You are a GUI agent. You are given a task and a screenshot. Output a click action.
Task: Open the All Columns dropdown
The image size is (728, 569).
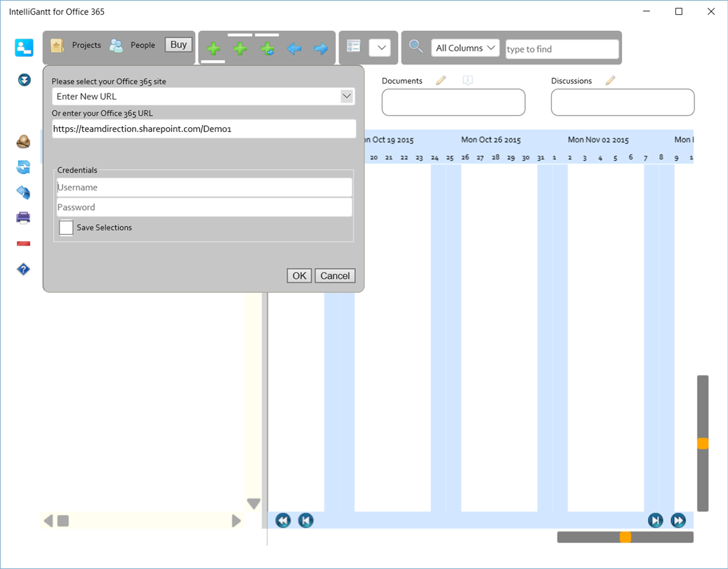(465, 48)
